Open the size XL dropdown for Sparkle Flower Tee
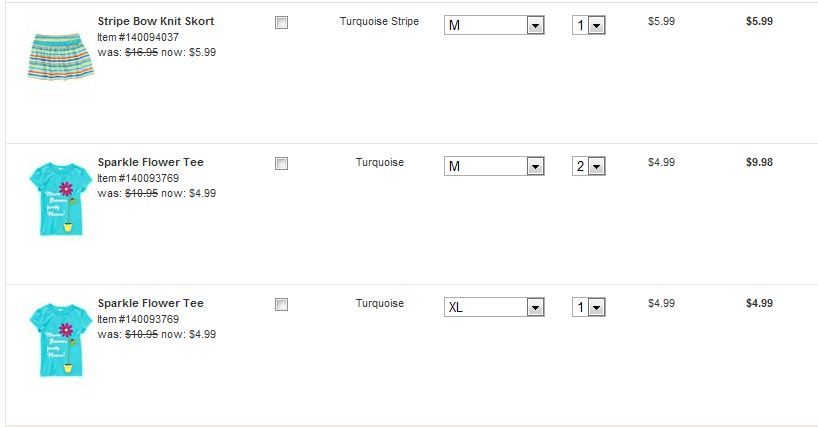Viewport: 818px width, 427px height. (x=494, y=307)
